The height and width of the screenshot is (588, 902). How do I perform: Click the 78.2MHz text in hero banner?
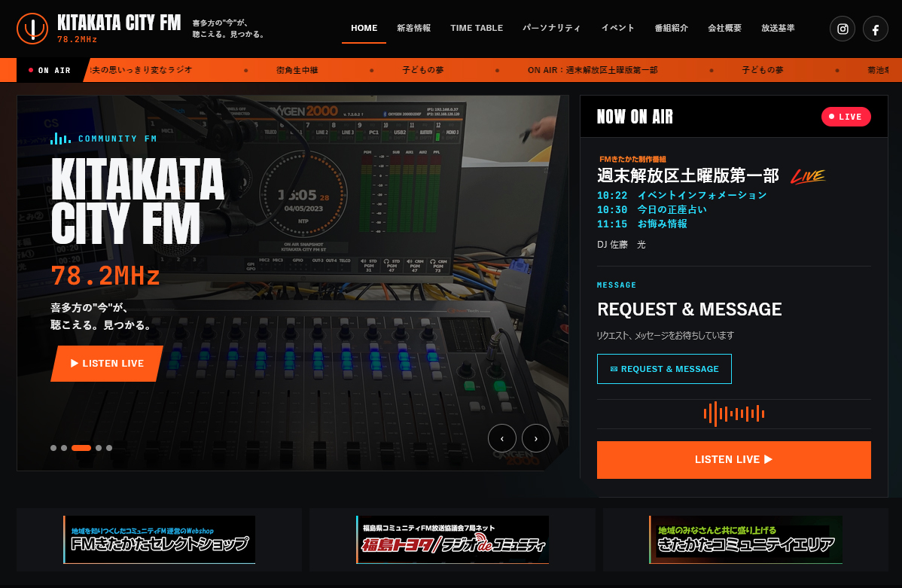pyautogui.click(x=105, y=276)
